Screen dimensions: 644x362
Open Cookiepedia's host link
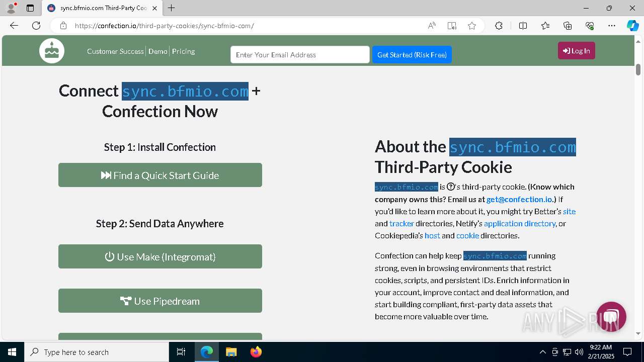click(x=432, y=235)
